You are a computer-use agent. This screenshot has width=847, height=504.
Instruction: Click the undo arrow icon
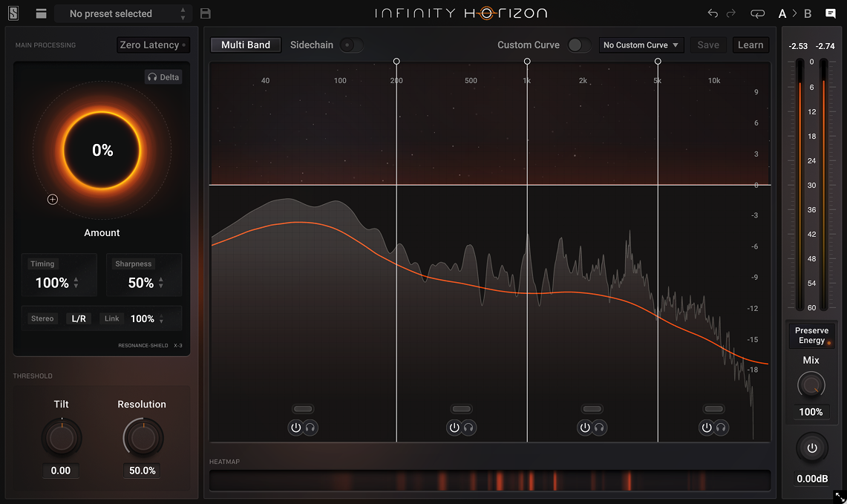pyautogui.click(x=713, y=13)
